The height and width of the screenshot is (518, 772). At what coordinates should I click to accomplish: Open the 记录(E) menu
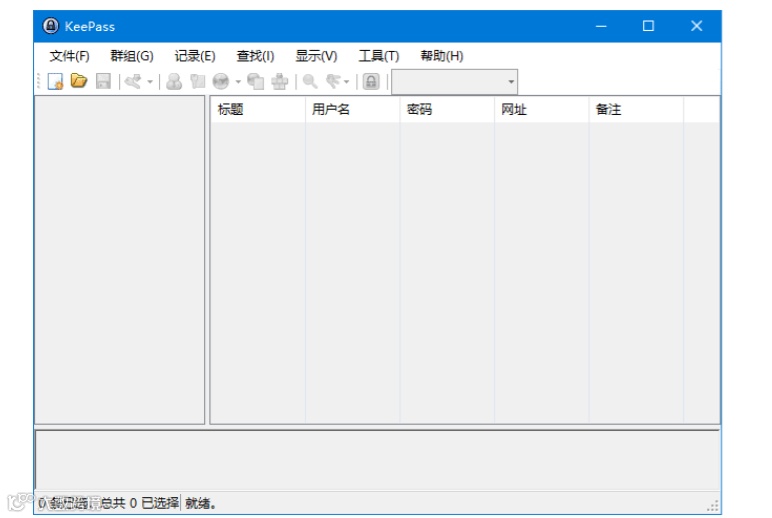(x=195, y=56)
